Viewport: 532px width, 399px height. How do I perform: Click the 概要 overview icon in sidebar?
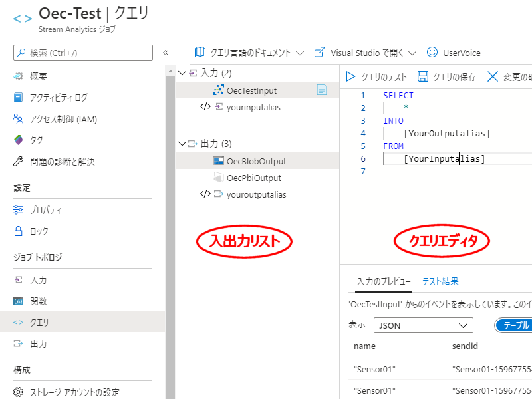[19, 76]
